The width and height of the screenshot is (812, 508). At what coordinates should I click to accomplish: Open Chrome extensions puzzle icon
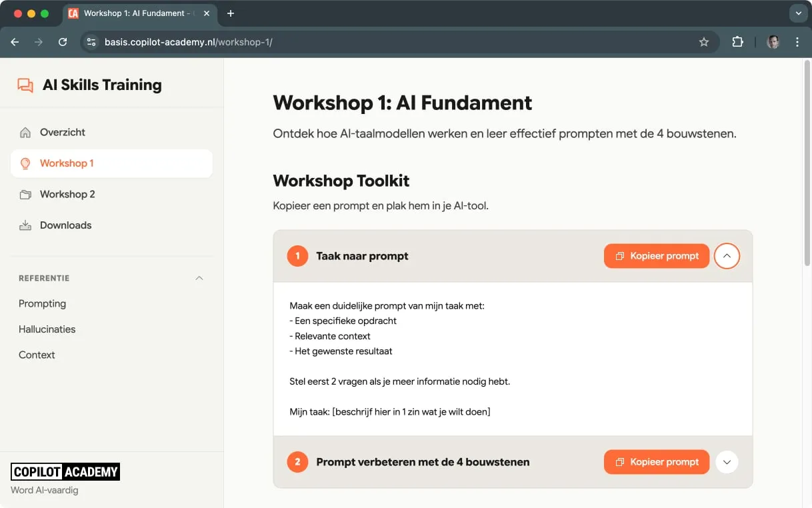click(737, 41)
